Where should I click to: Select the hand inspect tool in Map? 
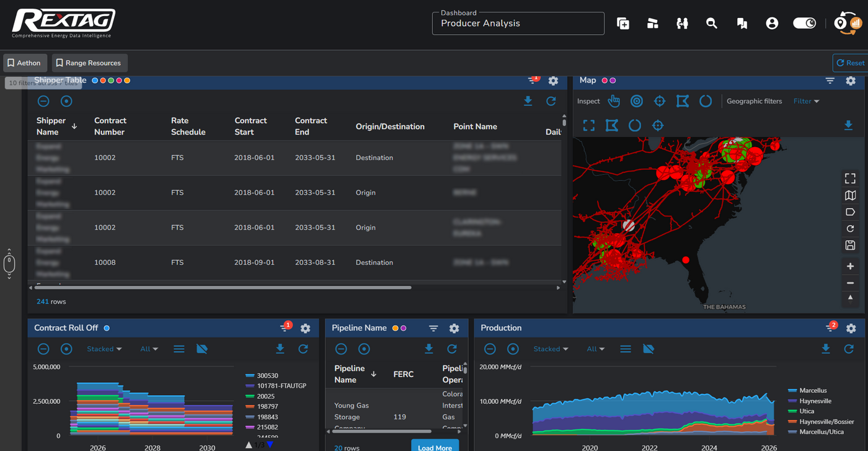(614, 101)
